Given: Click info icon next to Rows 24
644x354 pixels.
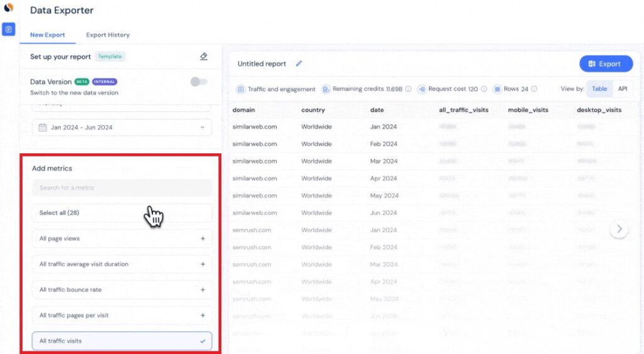Looking at the screenshot, I should tap(534, 89).
